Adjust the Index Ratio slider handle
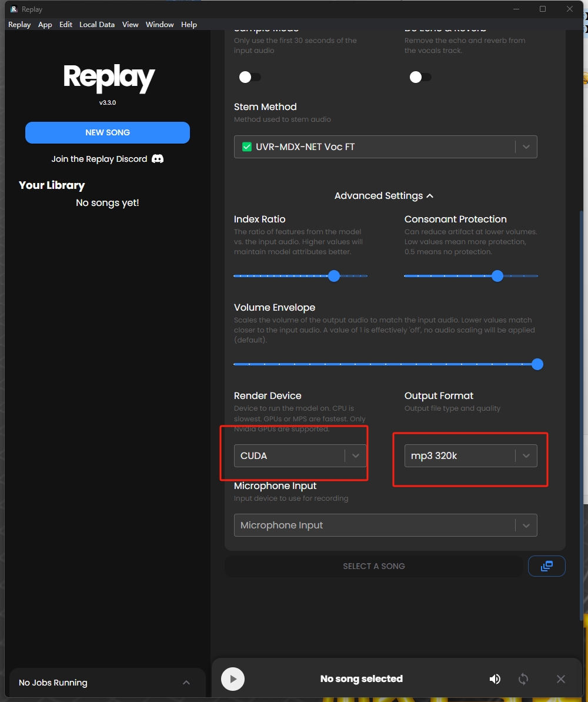 point(334,276)
